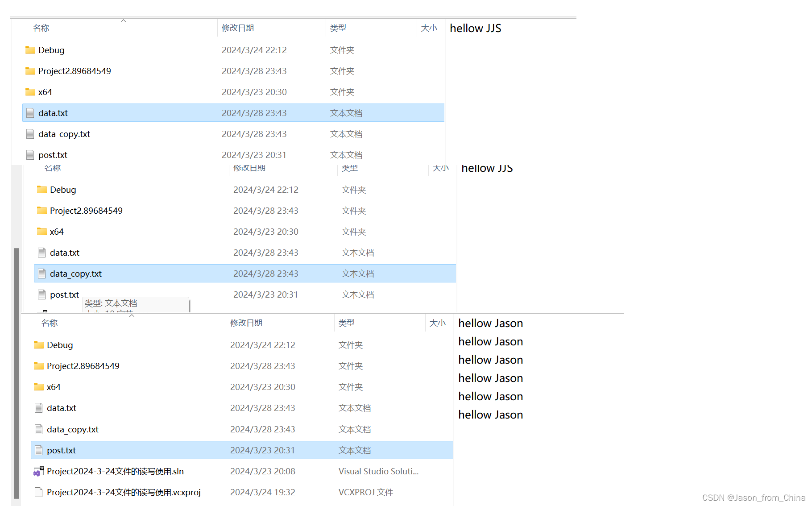Toggle sort arrow above 名称 in top file list
This screenshot has width=812, height=506.
124,21
